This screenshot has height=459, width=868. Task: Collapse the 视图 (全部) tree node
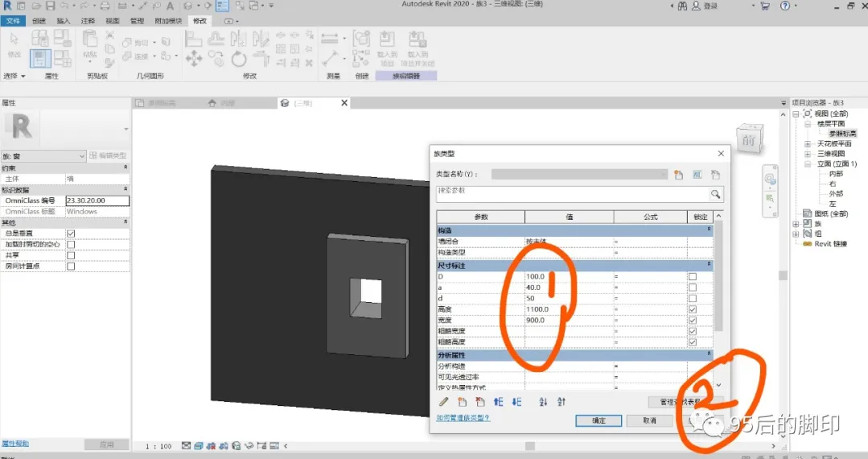(796, 114)
